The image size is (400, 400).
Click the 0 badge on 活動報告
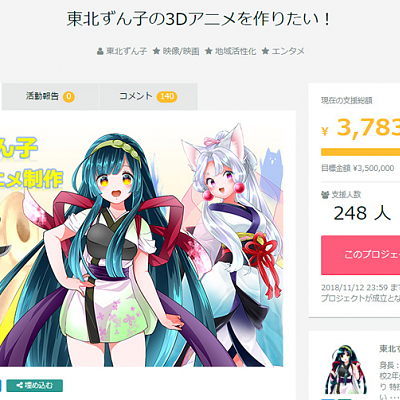(69, 97)
